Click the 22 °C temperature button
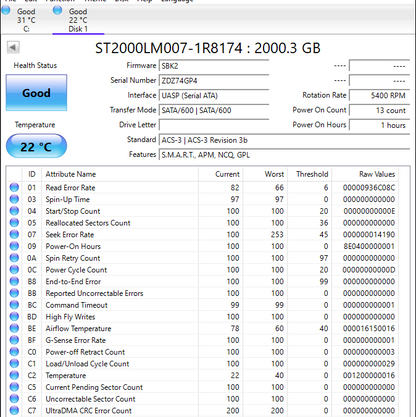The width and height of the screenshot is (416, 417). pyautogui.click(x=36, y=146)
